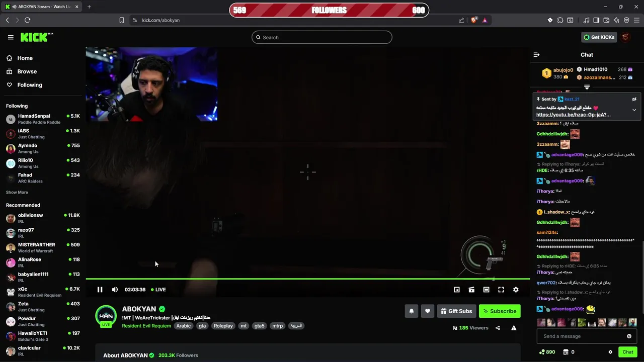Open Brave VPN shield icon
This screenshot has width=644, height=362.
[x=626, y=20]
